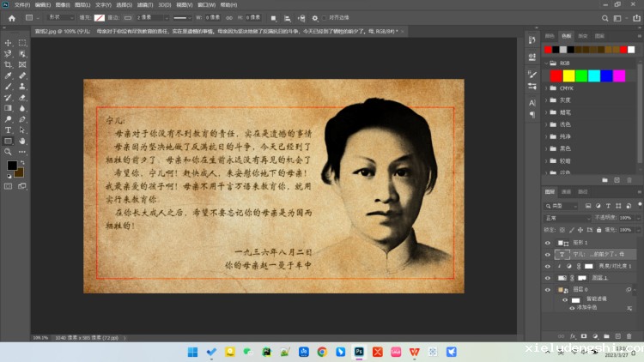Select the Move tool
Viewport: 644px width, 362px height.
point(9,43)
